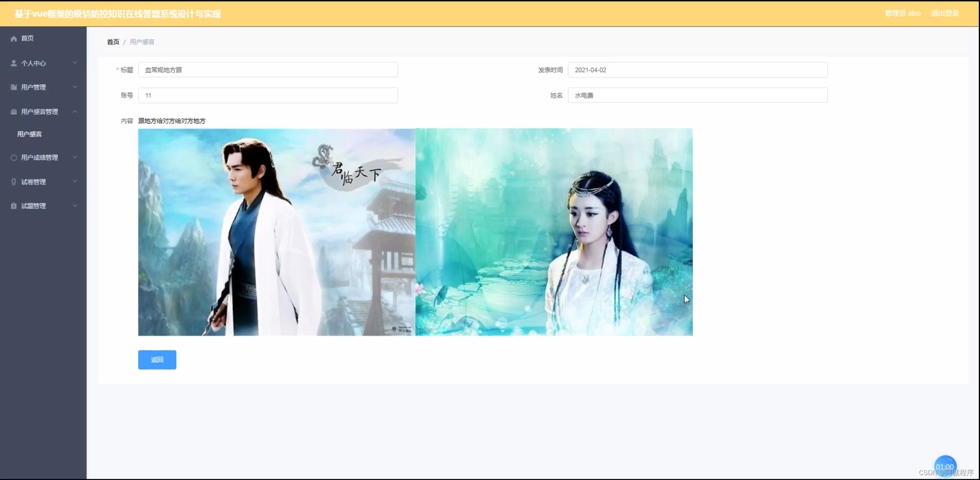Go to 首页 in the sidebar
980x480 pixels.
tap(27, 39)
